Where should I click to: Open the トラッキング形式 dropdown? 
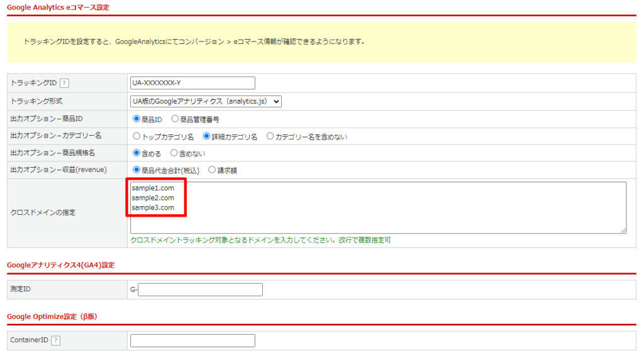tap(206, 101)
